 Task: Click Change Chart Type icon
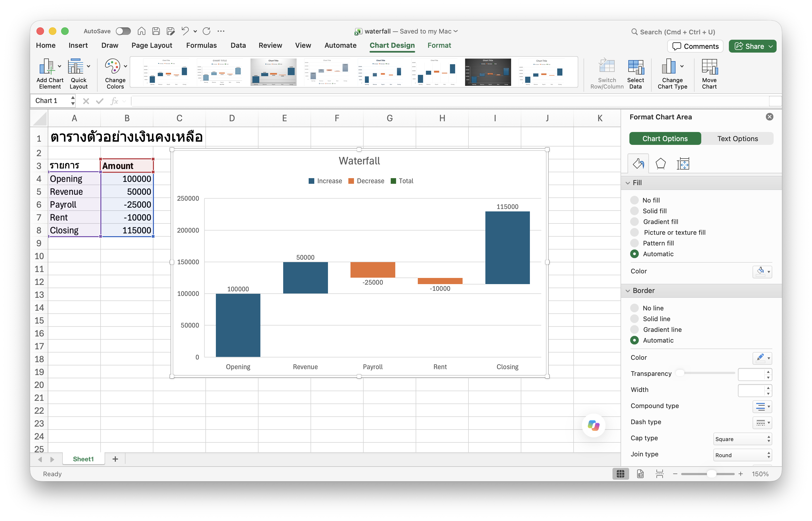click(672, 74)
